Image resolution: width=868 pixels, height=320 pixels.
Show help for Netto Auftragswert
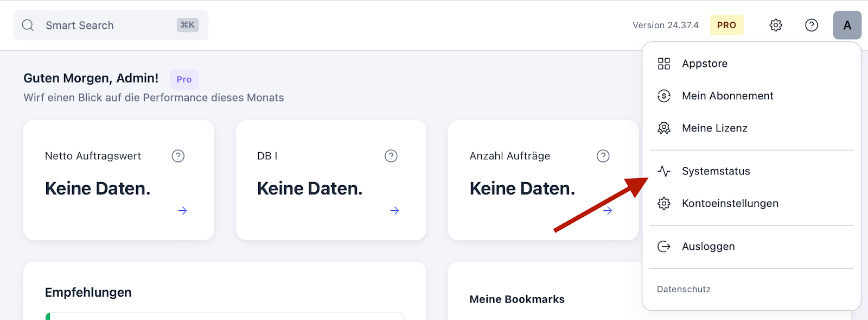pyautogui.click(x=178, y=156)
